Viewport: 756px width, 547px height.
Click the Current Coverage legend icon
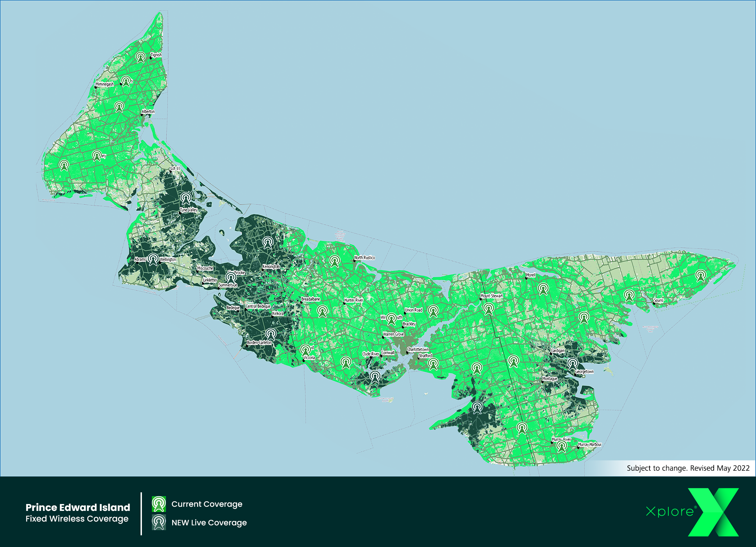point(159,504)
